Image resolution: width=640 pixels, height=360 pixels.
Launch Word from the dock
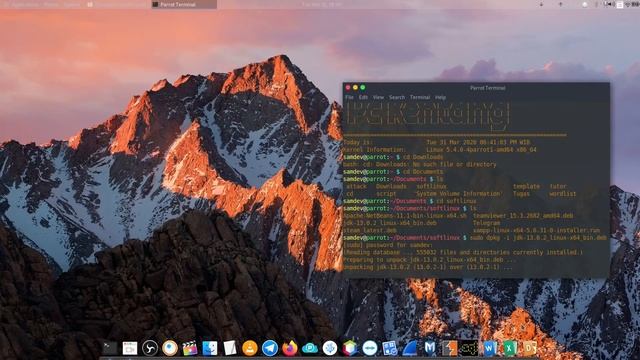[x=489, y=348]
